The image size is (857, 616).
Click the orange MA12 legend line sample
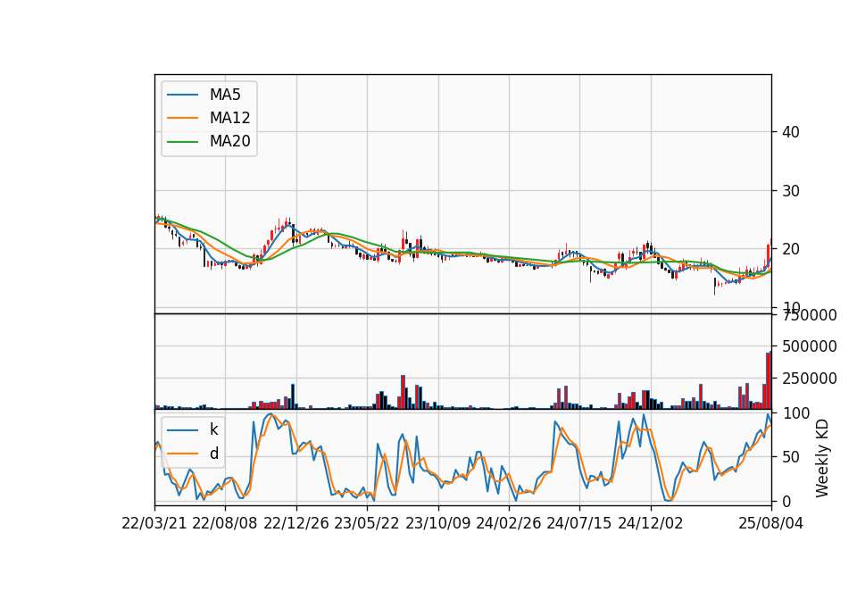182,118
